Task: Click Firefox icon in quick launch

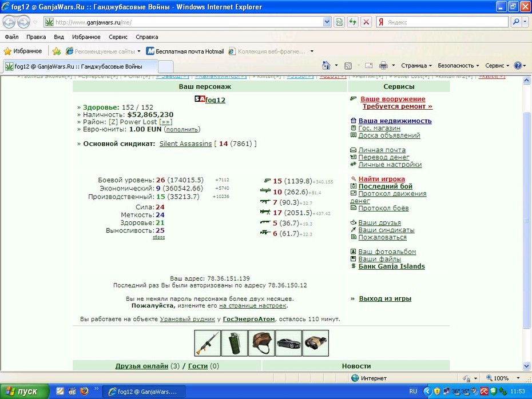Action: pos(84,391)
